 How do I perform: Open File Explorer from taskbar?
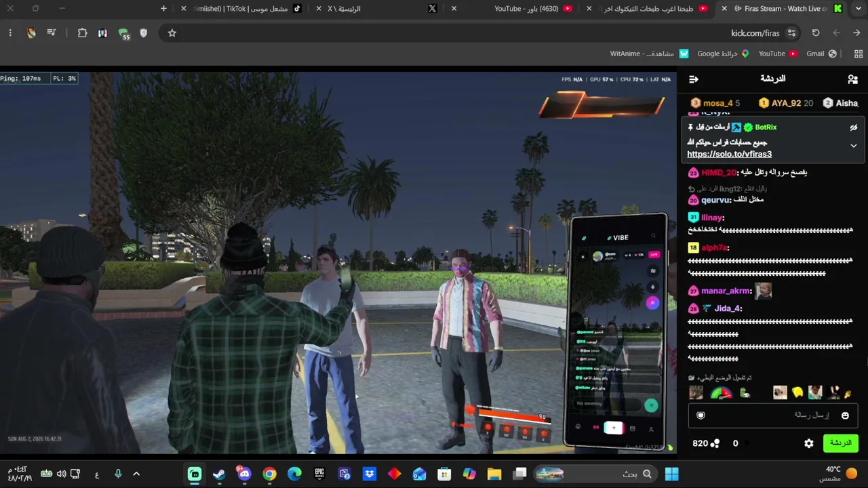click(x=494, y=474)
